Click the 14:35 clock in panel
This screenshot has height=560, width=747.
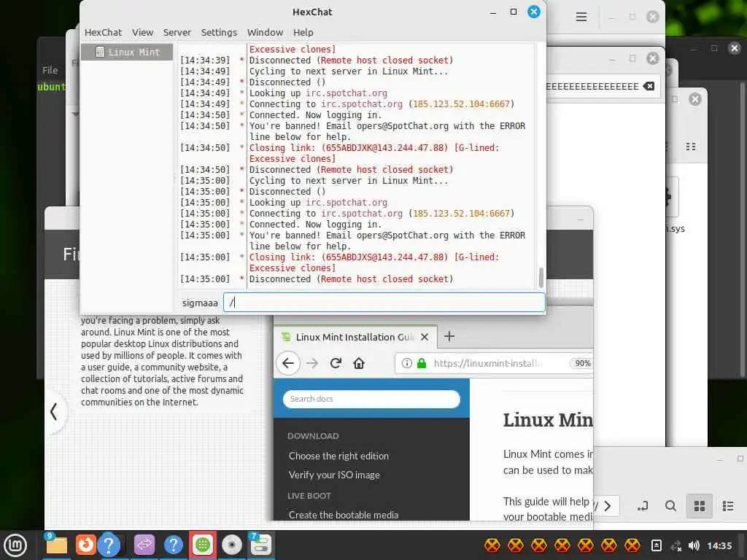719,545
